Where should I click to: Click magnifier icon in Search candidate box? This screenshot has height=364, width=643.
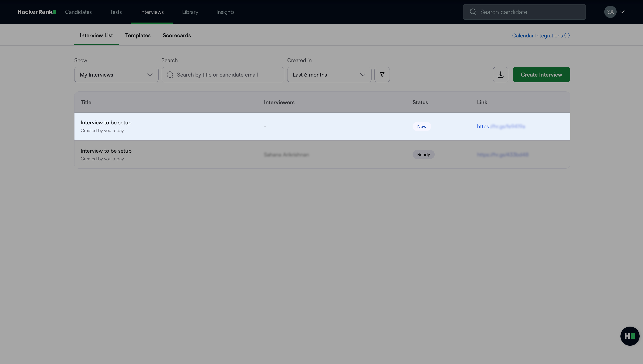point(473,12)
